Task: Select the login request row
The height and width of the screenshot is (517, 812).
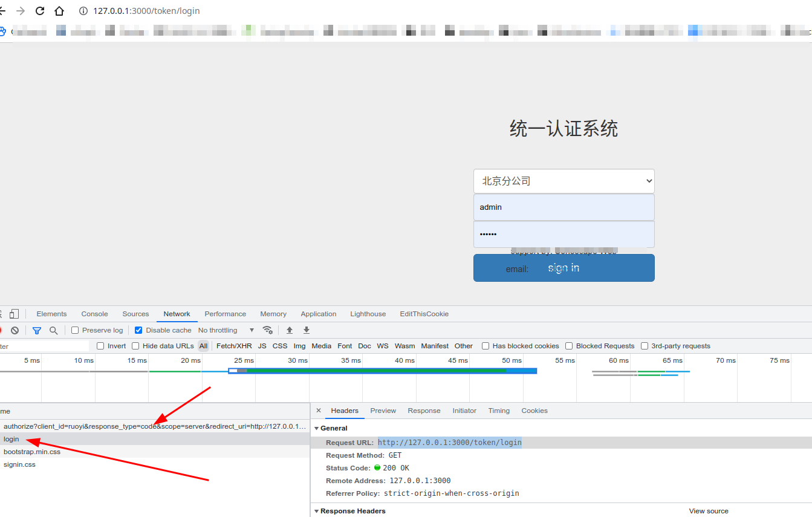Action: coord(155,439)
